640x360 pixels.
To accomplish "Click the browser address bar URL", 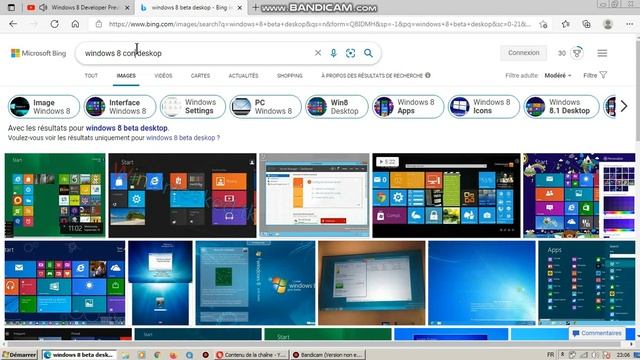I will pos(320,24).
